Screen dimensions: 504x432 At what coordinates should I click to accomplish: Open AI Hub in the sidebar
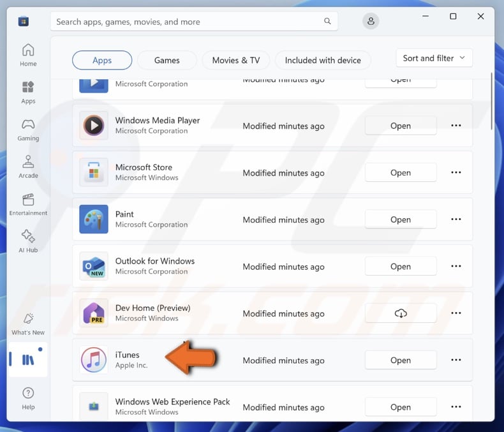[x=28, y=241]
